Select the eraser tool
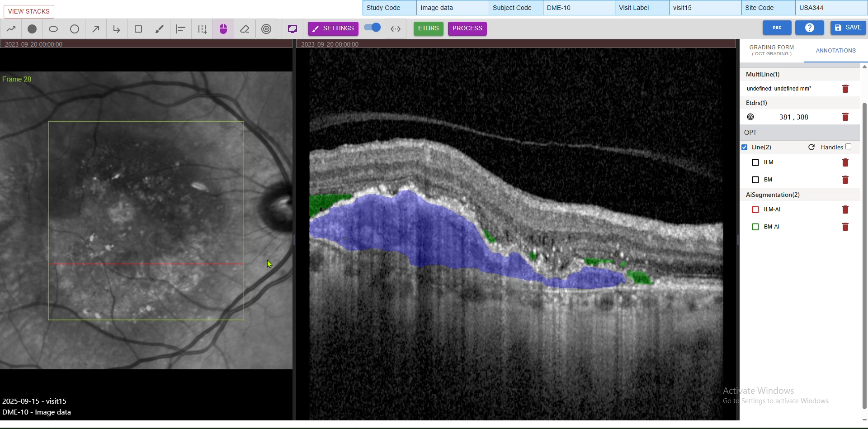 (x=245, y=29)
